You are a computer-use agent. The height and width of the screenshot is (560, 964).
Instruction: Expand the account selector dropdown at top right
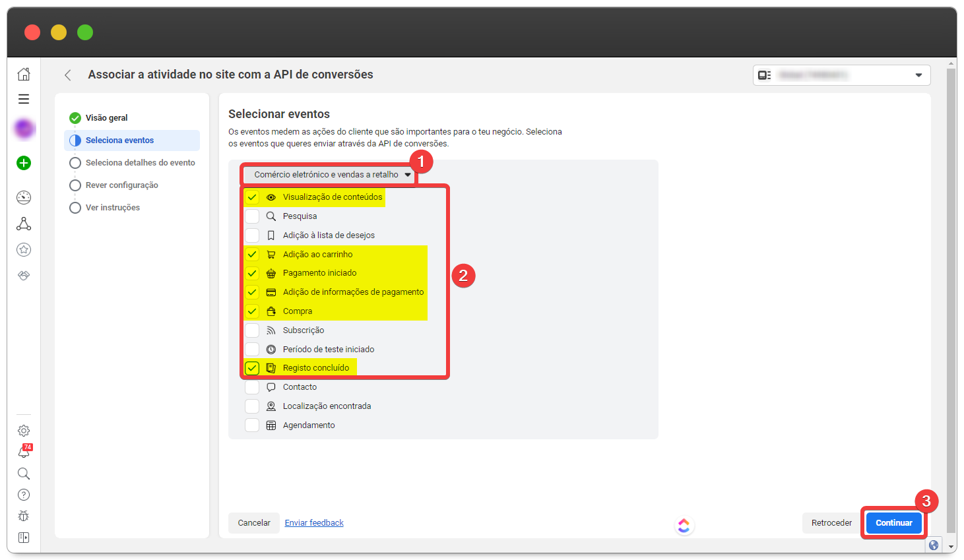click(841, 75)
